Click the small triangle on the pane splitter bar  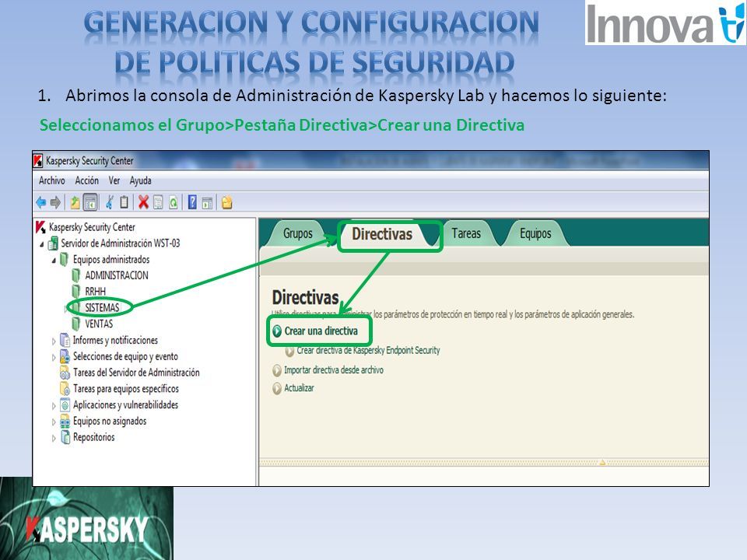(x=602, y=462)
